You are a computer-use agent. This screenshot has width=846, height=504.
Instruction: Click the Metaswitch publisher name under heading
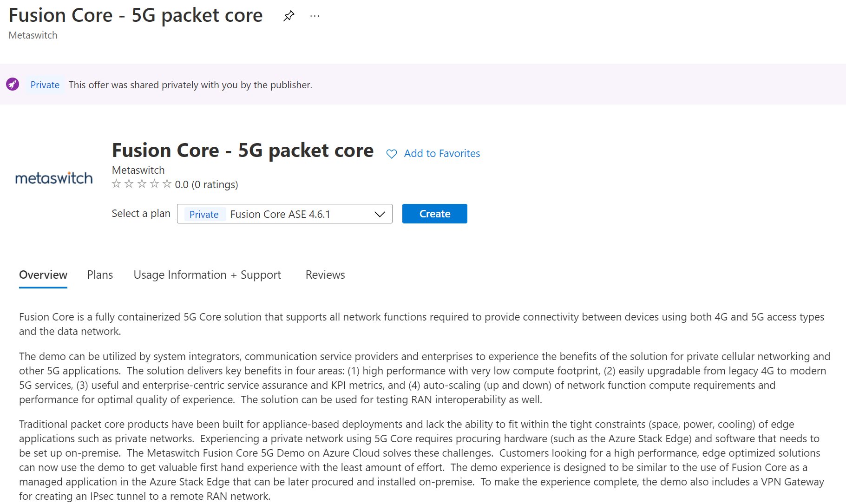(138, 170)
